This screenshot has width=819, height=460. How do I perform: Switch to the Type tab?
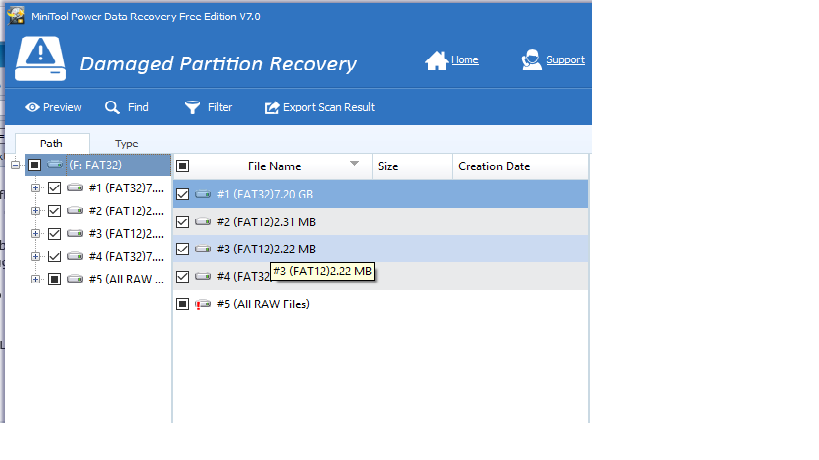point(126,144)
